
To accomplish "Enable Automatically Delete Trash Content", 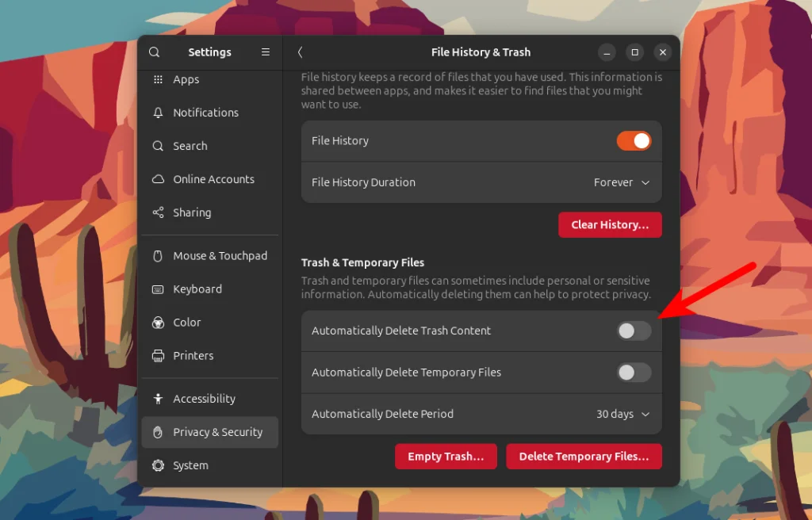I will coord(633,331).
